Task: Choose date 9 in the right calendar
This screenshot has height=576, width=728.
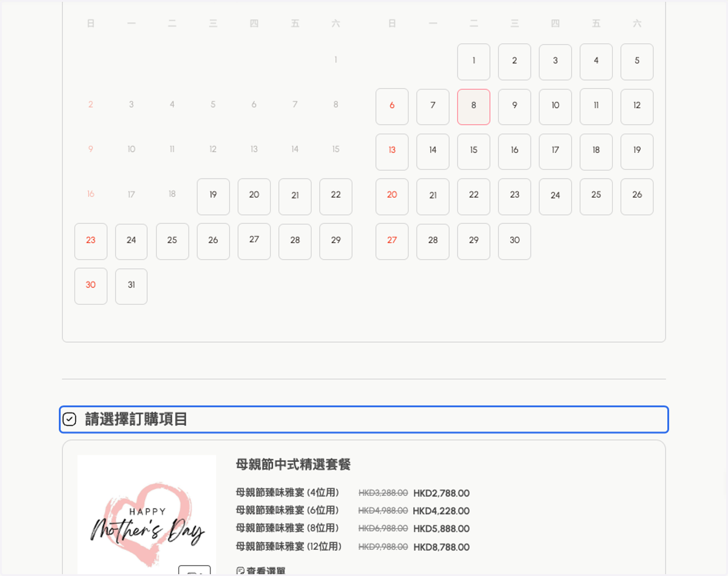Action: tap(514, 107)
